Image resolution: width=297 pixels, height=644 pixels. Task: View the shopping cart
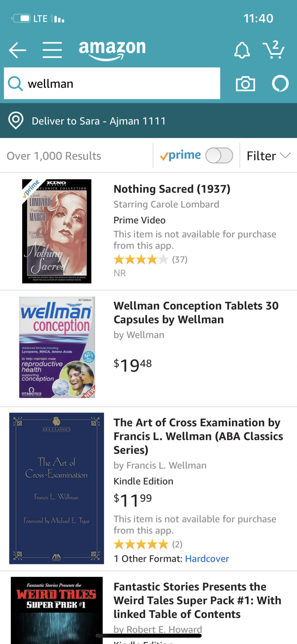[274, 50]
